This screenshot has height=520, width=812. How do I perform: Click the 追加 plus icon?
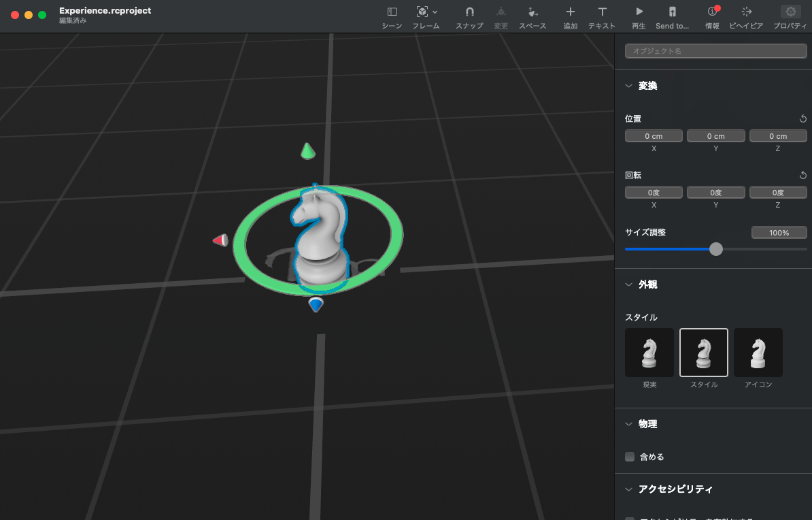(x=570, y=12)
